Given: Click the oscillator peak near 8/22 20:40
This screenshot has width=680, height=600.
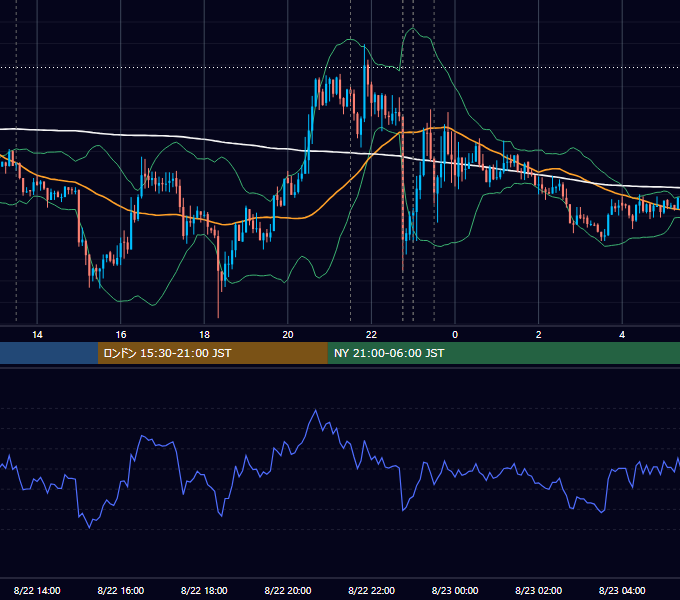Looking at the screenshot, I should point(316,410).
